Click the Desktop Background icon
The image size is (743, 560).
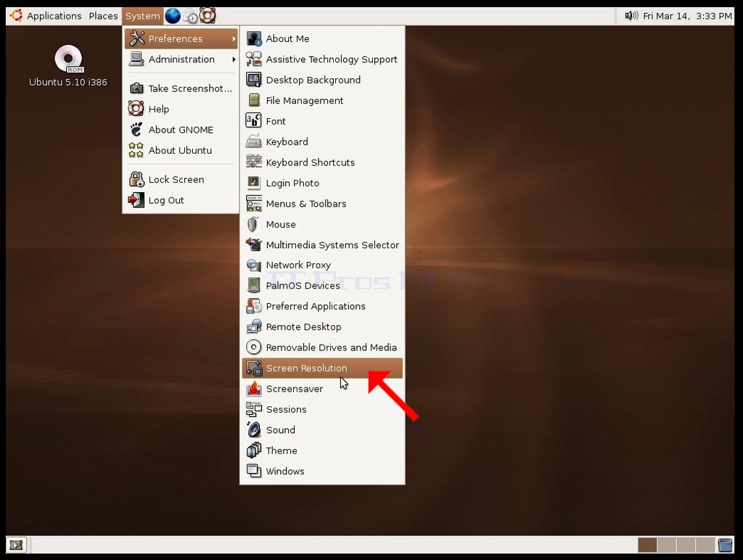[254, 80]
